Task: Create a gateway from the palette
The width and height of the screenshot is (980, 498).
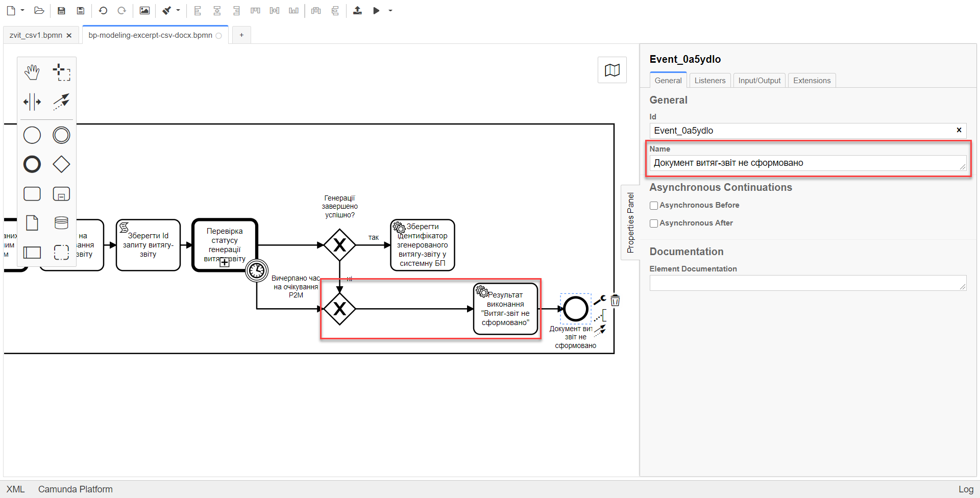Action: tap(61, 164)
